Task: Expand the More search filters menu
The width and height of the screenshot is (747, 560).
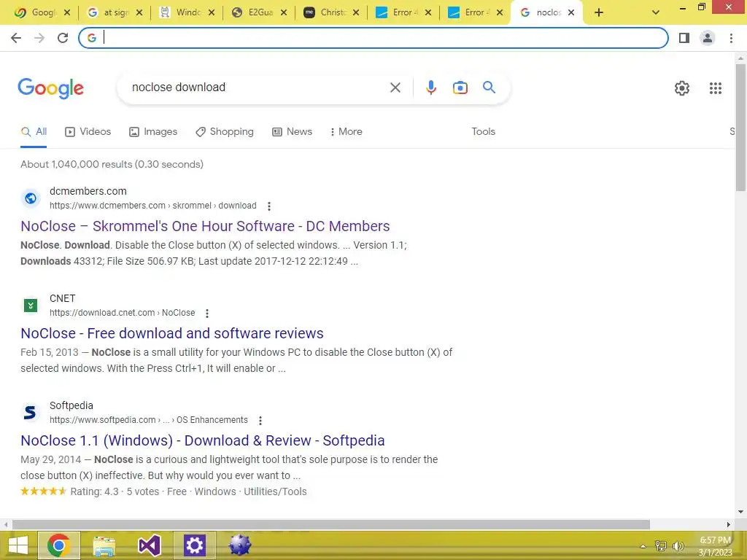Action: (347, 132)
